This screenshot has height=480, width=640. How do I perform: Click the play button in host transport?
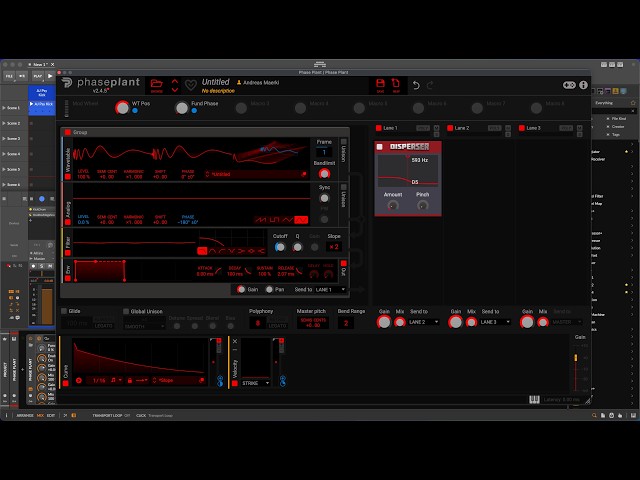50,76
